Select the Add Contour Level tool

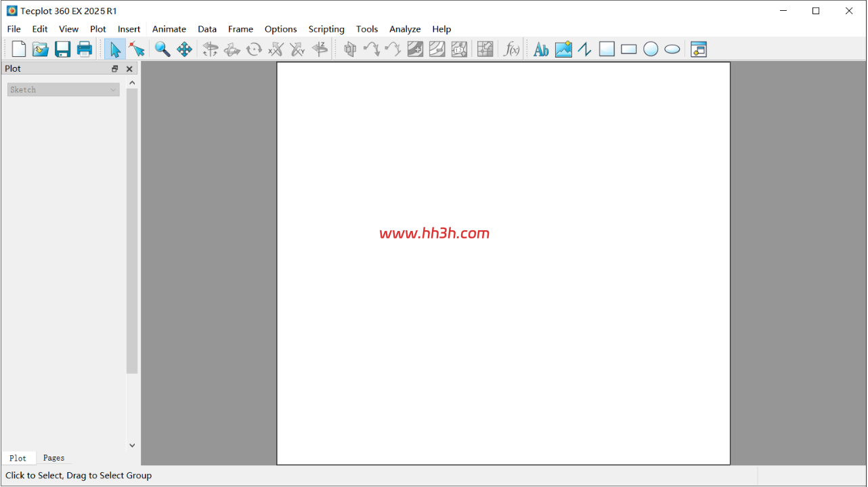(x=415, y=49)
